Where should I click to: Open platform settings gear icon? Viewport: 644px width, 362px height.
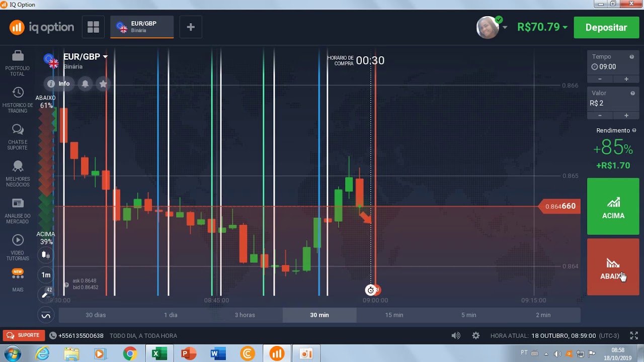476,335
